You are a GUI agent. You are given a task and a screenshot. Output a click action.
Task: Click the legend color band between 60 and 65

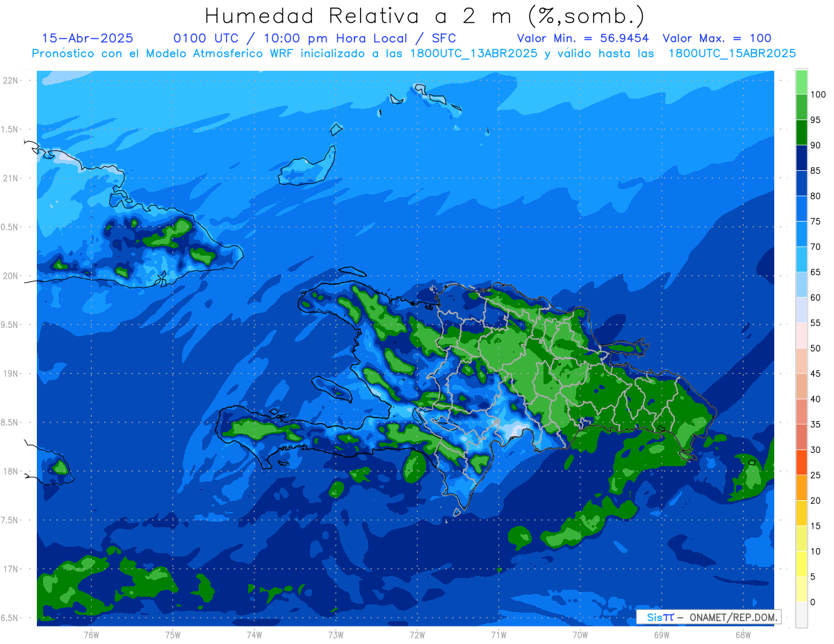(801, 284)
